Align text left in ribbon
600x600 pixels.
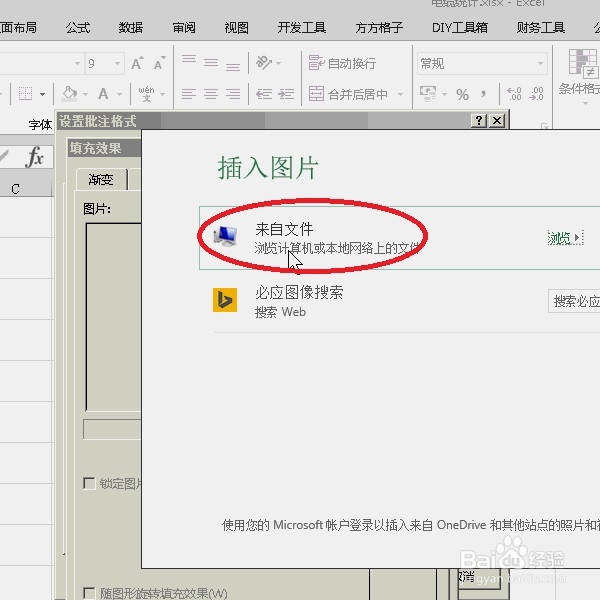(189, 94)
